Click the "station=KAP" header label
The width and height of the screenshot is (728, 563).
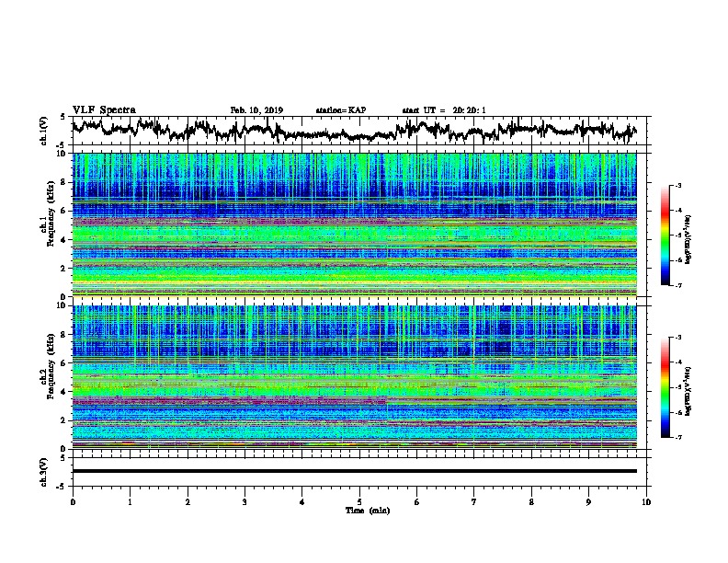tap(341, 110)
